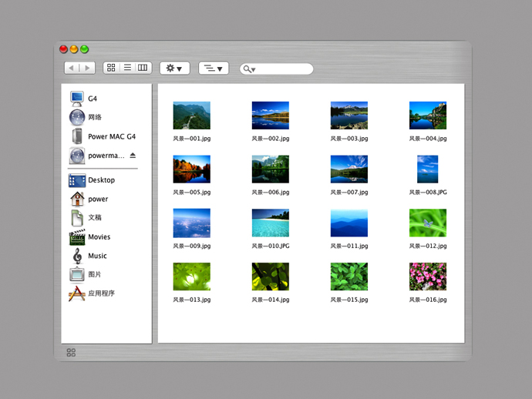Image resolution: width=532 pixels, height=399 pixels.
Task: Click the file name 风景—005.jpg
Action: [x=192, y=193]
